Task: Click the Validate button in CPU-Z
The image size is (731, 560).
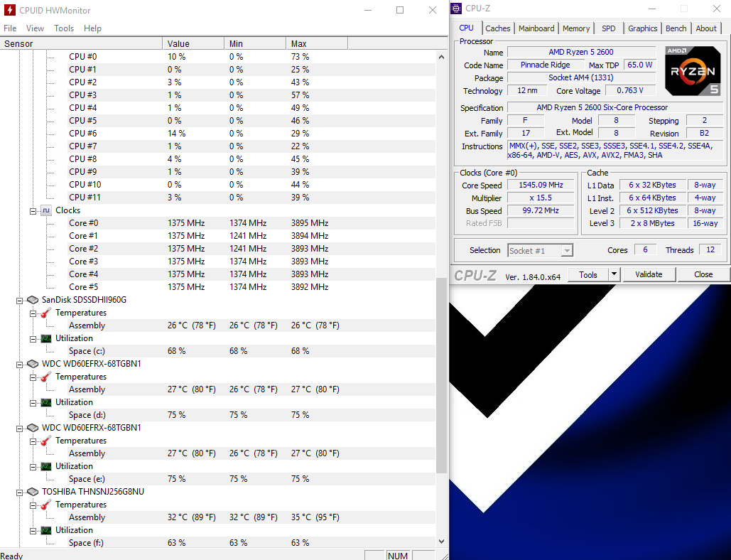Action: (649, 274)
